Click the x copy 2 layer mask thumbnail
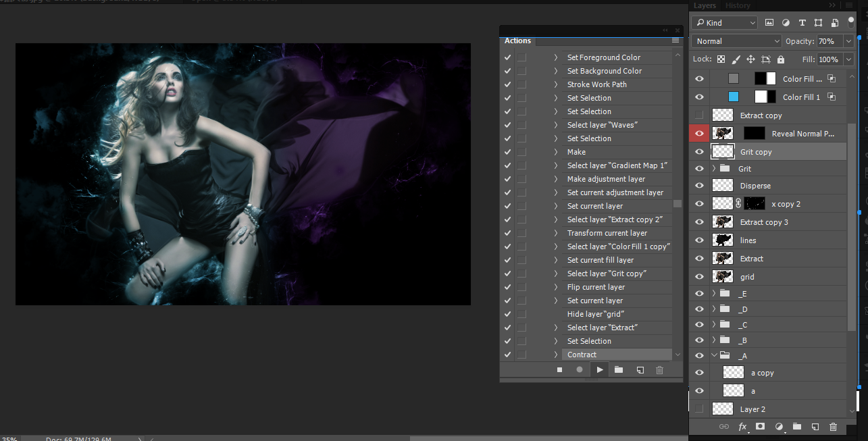The image size is (868, 441). tap(755, 203)
